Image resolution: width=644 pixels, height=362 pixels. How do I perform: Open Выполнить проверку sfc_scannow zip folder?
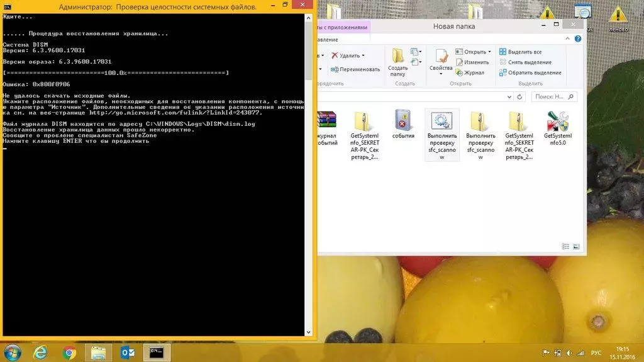point(480,135)
